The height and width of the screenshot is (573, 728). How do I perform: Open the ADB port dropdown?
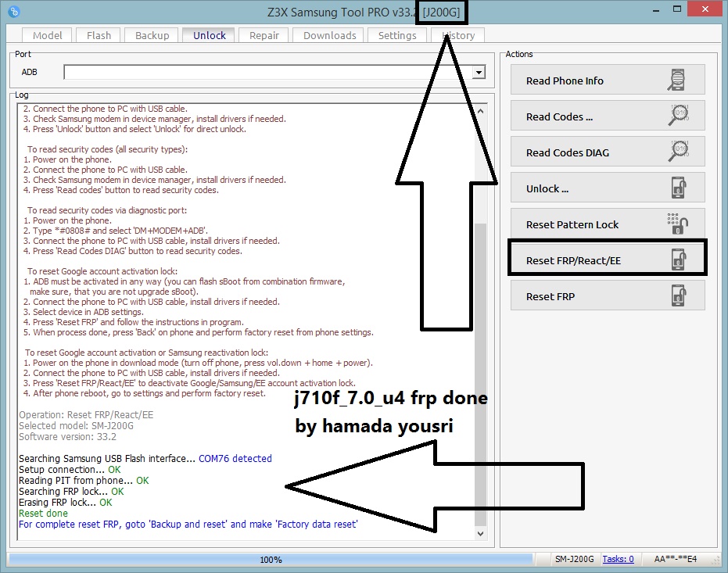[x=479, y=73]
